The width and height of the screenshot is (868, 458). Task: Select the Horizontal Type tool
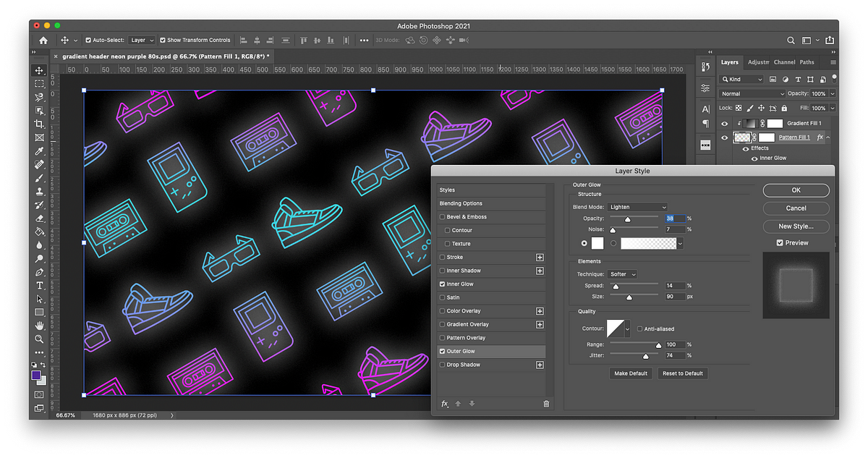39,286
